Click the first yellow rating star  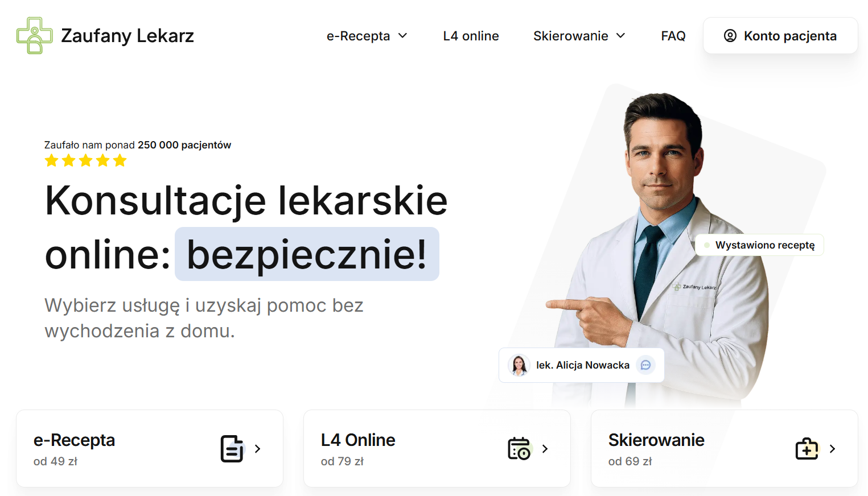tap(52, 160)
